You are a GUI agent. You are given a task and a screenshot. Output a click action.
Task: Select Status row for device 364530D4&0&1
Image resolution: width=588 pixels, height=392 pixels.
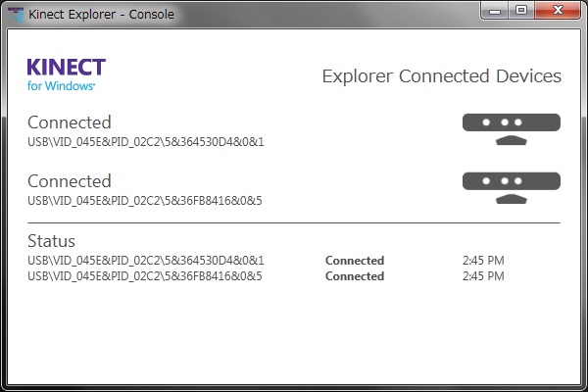[146, 261]
